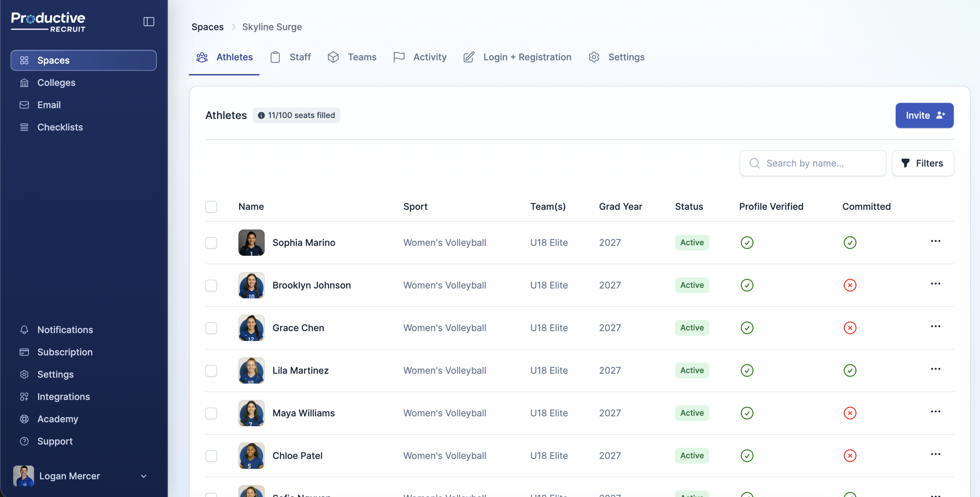Select the Integrations icon
Image resolution: width=980 pixels, height=497 pixels.
pos(24,397)
